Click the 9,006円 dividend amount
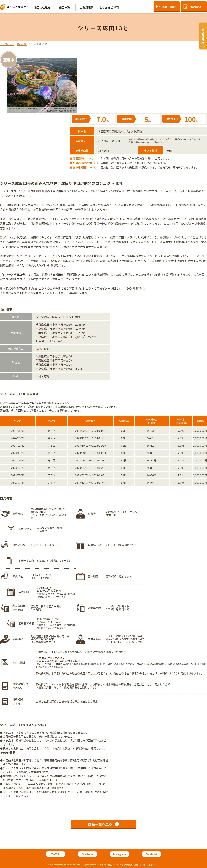The height and width of the screenshot is (868, 207). pos(151,475)
